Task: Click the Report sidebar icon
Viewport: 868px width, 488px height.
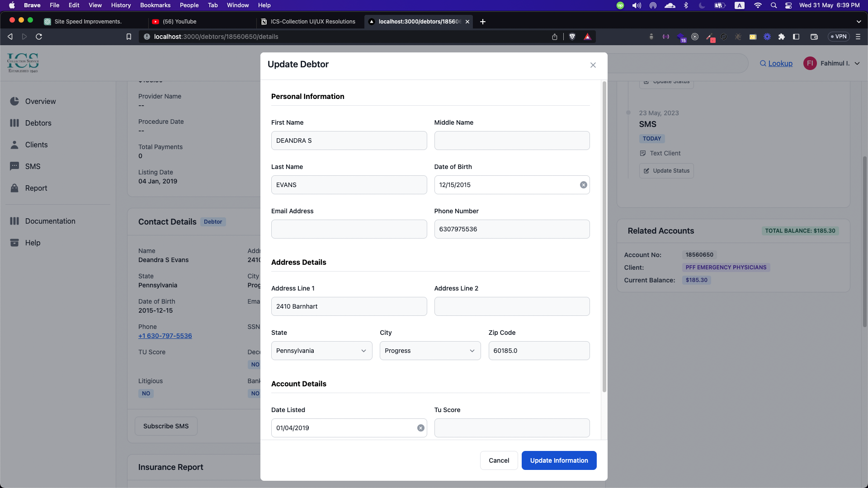Action: click(14, 188)
